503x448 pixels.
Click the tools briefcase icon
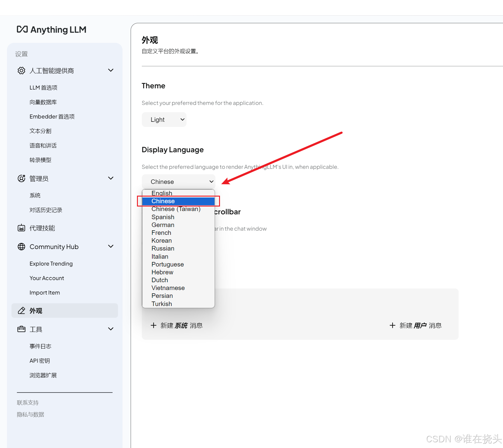click(x=21, y=329)
